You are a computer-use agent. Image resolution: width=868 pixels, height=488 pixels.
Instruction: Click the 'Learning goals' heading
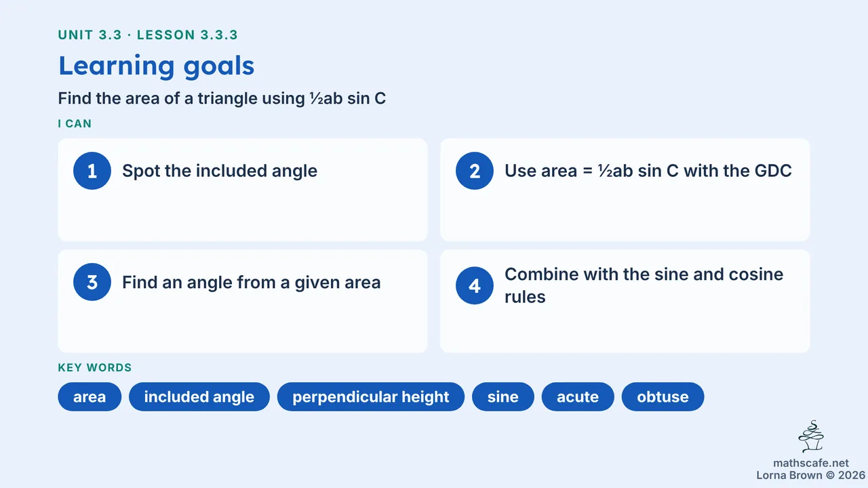[157, 66]
